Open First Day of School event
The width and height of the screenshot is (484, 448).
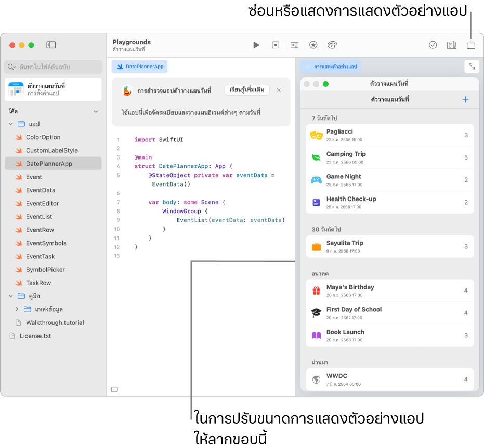click(389, 313)
